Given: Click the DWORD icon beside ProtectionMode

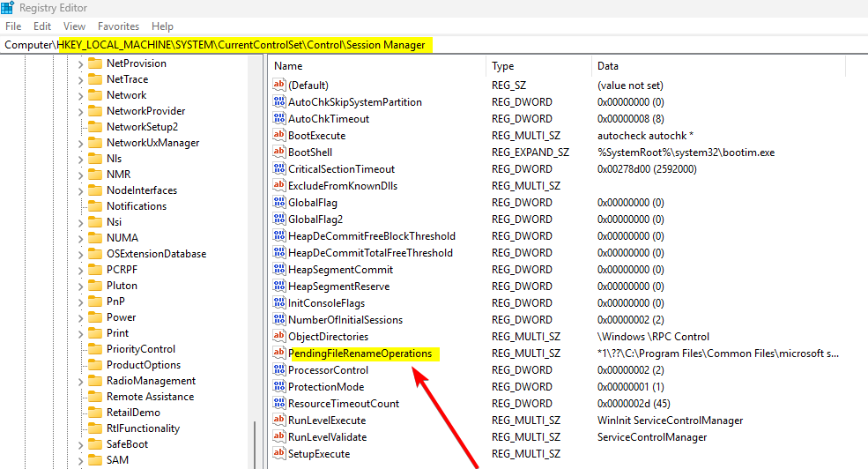Looking at the screenshot, I should pos(280,387).
